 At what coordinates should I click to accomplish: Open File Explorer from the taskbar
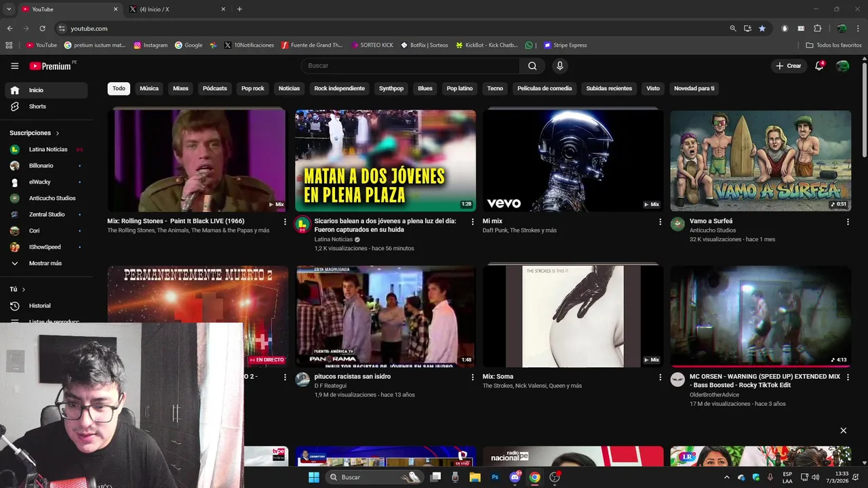click(x=475, y=477)
